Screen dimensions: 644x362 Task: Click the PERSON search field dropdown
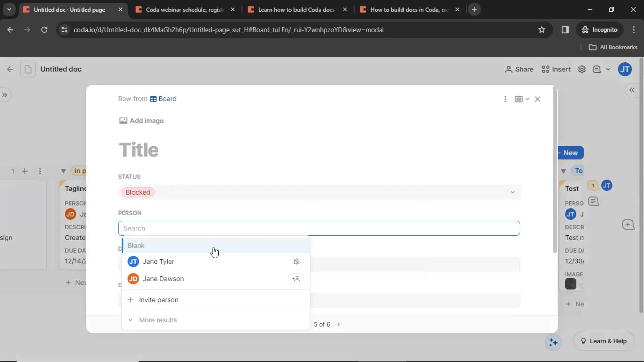tap(318, 228)
